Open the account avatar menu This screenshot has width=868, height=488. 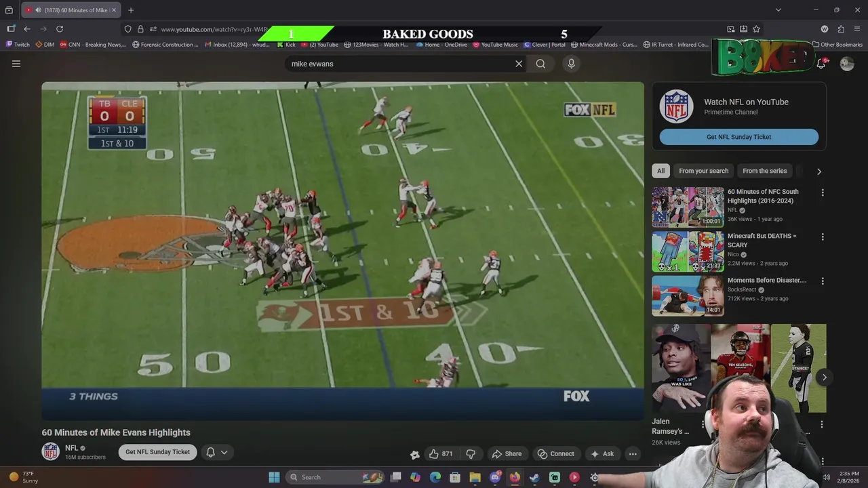click(x=847, y=64)
